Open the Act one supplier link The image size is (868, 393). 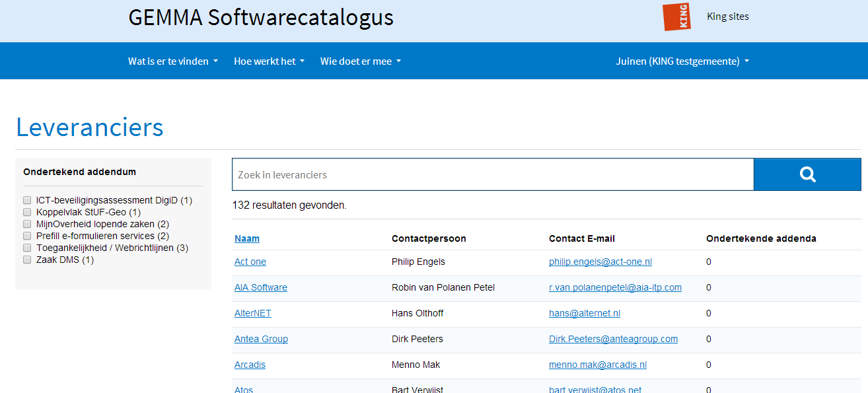pyautogui.click(x=250, y=262)
